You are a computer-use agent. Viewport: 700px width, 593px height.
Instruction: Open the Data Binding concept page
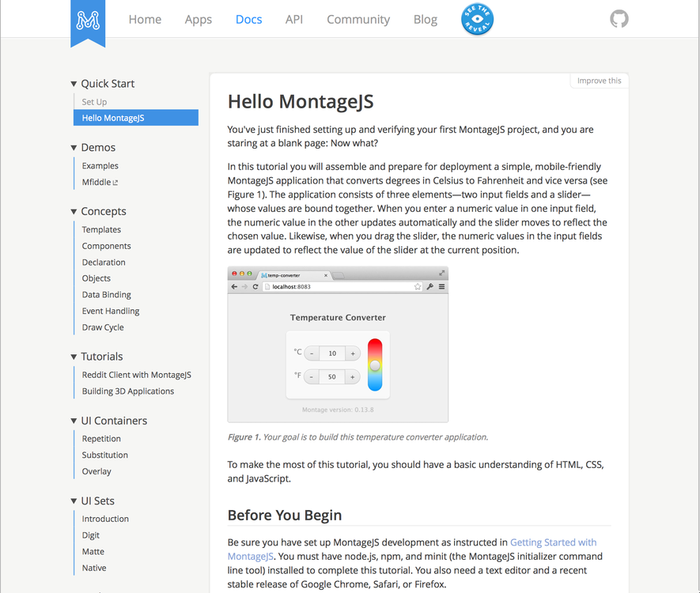tap(106, 294)
